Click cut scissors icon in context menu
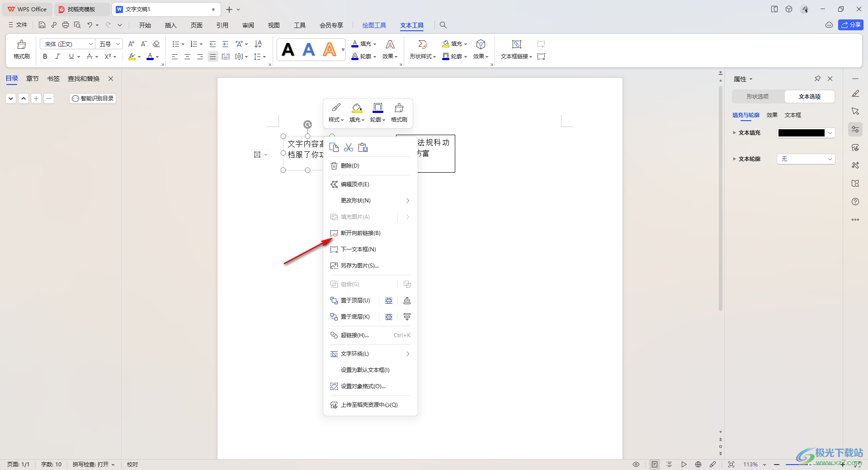 click(349, 147)
